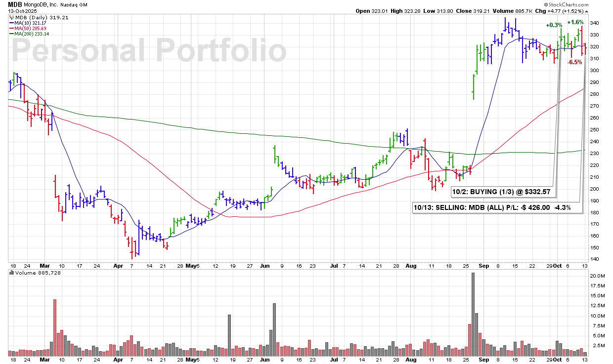Click the 10/13 SELLING MDB annotation box
613x364 pixels.
point(497,208)
